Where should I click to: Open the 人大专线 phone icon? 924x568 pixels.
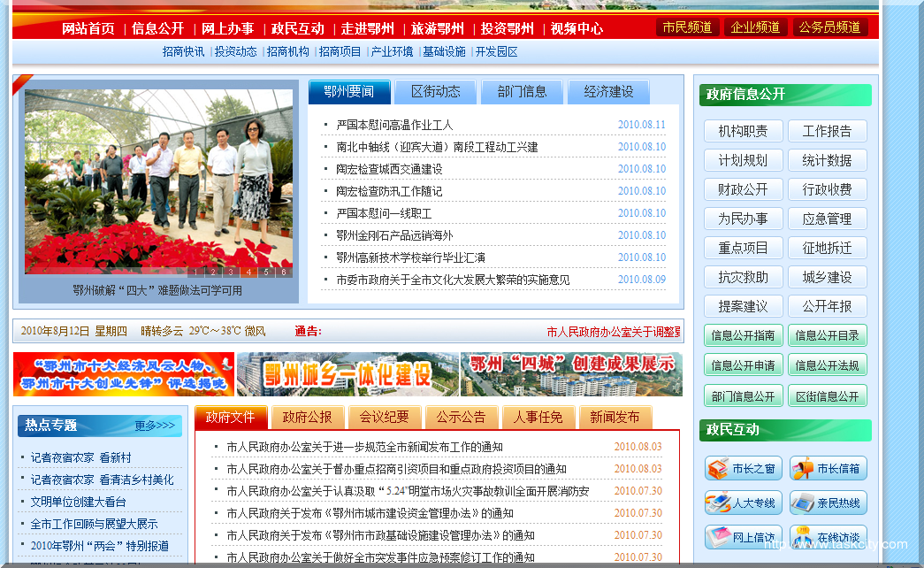(x=718, y=503)
